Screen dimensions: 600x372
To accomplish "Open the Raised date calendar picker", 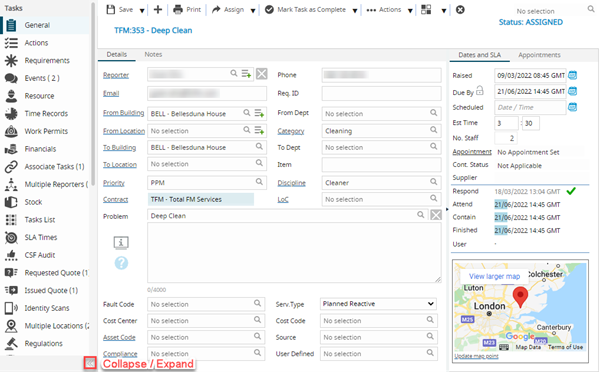I will click(572, 75).
